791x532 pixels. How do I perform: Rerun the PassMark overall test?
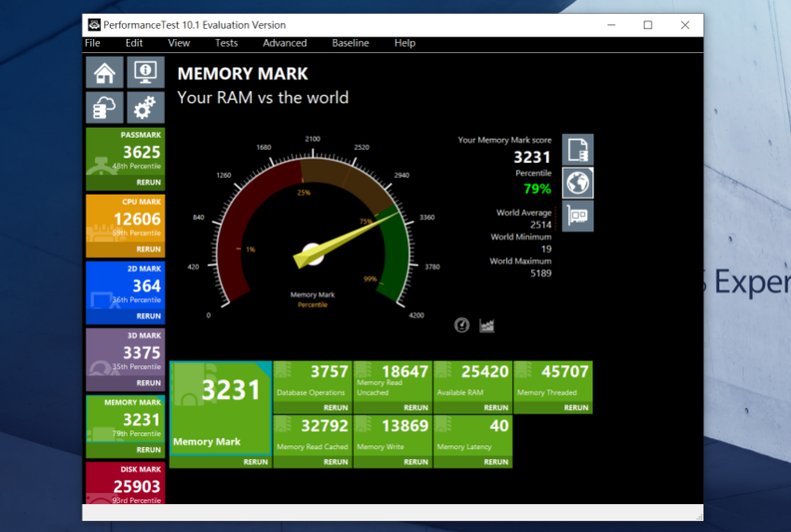[x=148, y=182]
